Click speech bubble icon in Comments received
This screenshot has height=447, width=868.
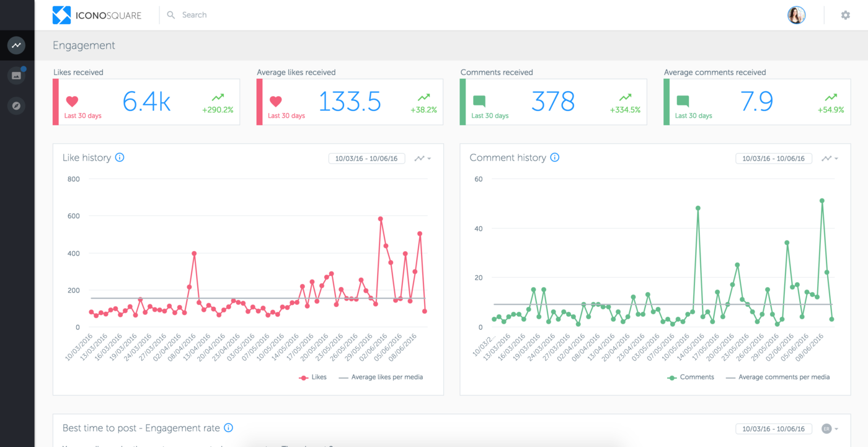coord(479,101)
